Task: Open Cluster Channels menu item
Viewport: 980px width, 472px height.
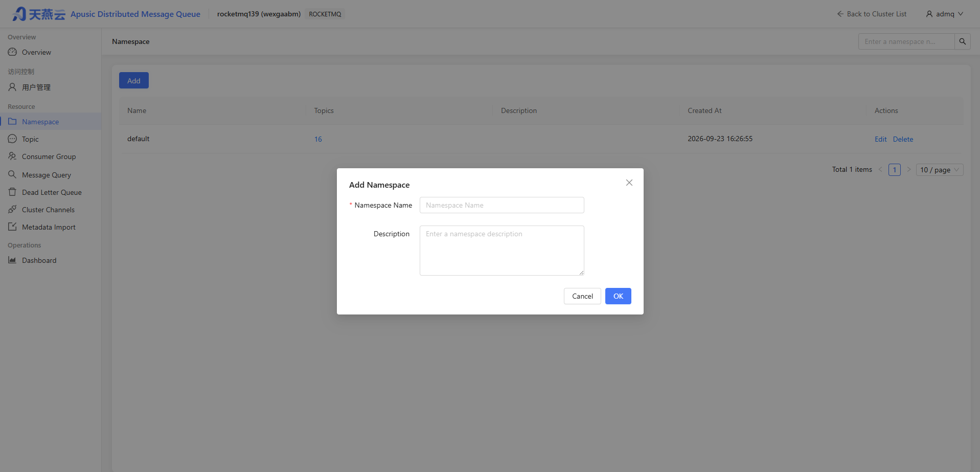Action: point(51,210)
